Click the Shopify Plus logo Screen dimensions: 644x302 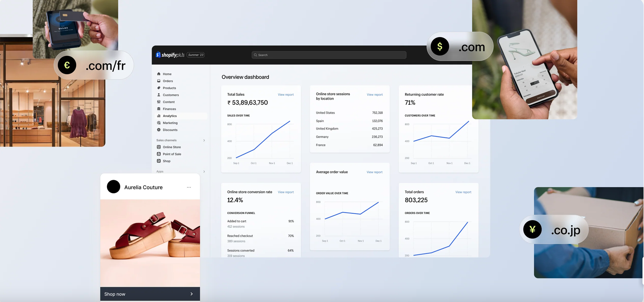170,55
